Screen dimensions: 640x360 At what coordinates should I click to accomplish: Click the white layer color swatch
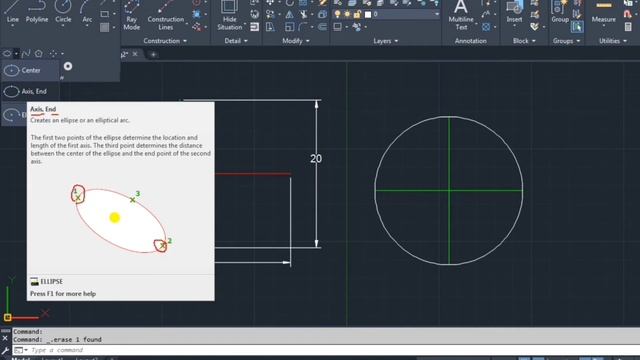click(368, 14)
